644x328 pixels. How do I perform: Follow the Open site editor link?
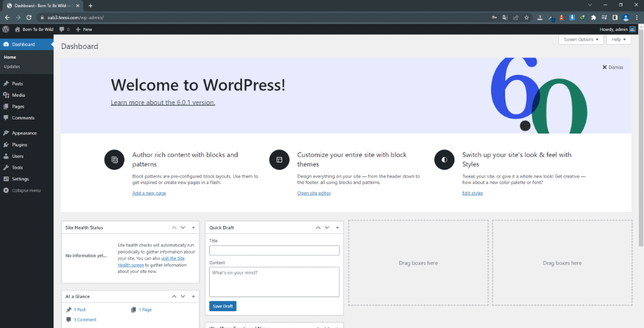coord(314,193)
